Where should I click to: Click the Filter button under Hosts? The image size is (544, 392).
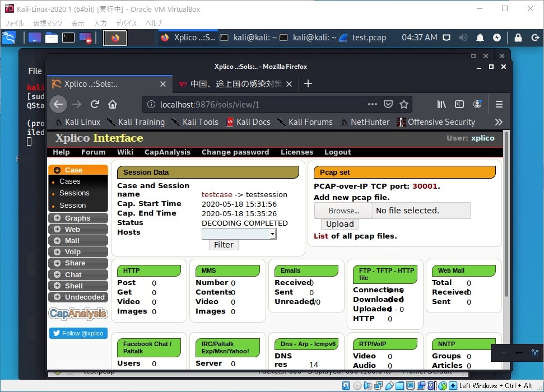coord(223,244)
